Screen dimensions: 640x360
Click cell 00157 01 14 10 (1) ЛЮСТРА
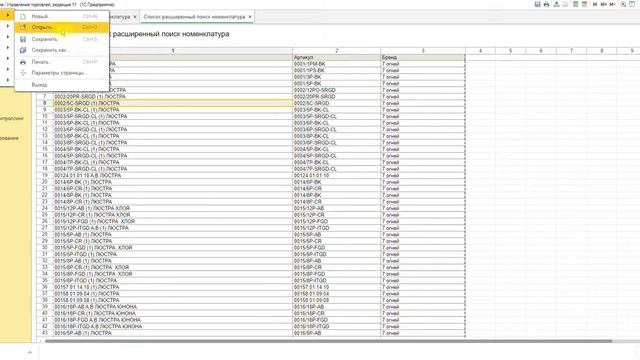coord(173,287)
